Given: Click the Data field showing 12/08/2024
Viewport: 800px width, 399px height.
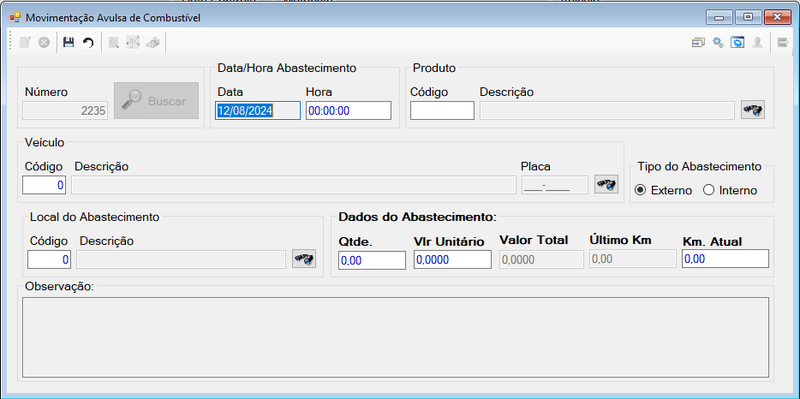Looking at the screenshot, I should [258, 111].
